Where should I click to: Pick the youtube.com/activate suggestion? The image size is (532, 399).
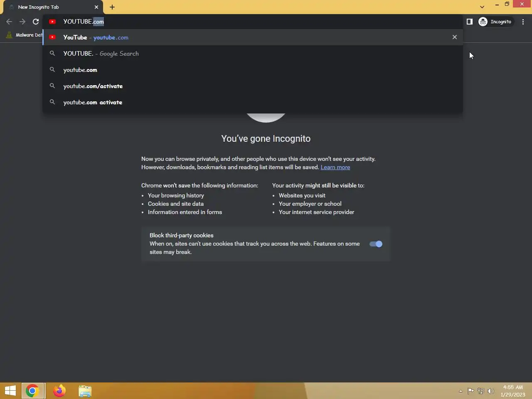(253, 86)
